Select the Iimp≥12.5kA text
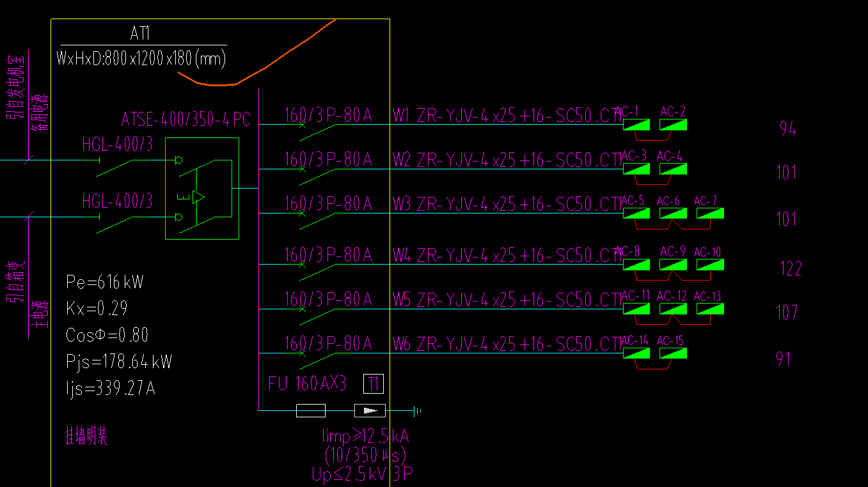The width and height of the screenshot is (868, 487). tap(366, 437)
